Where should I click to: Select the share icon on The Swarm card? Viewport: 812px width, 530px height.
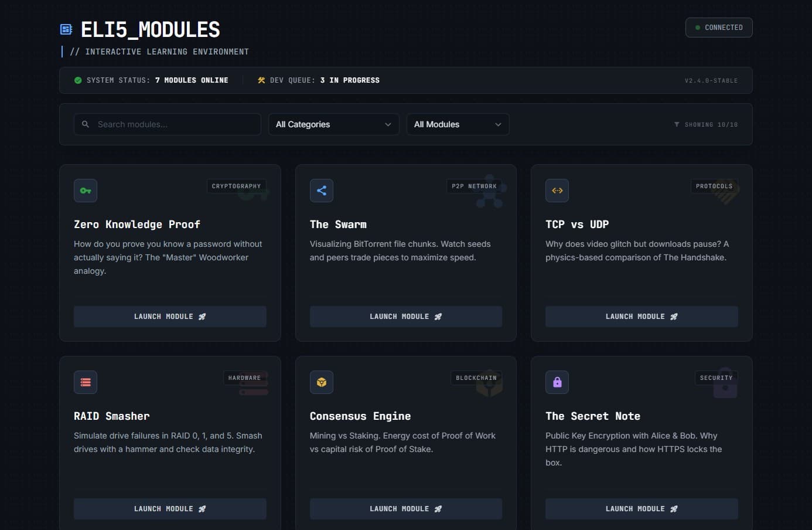tap(321, 191)
